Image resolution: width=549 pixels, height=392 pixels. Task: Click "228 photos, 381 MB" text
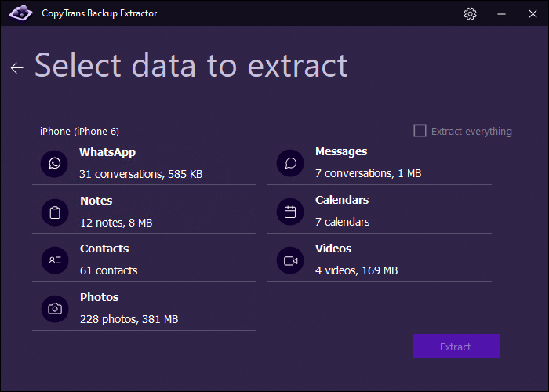click(129, 319)
